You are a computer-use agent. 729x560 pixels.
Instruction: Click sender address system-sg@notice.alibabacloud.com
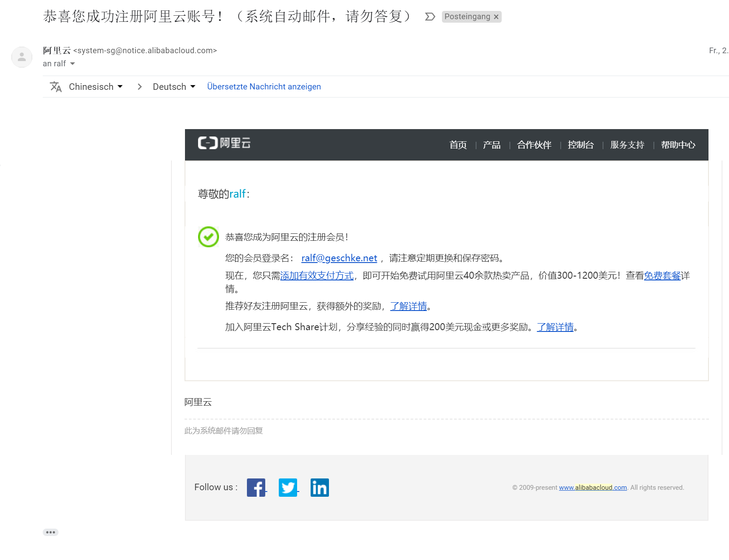[x=145, y=51]
